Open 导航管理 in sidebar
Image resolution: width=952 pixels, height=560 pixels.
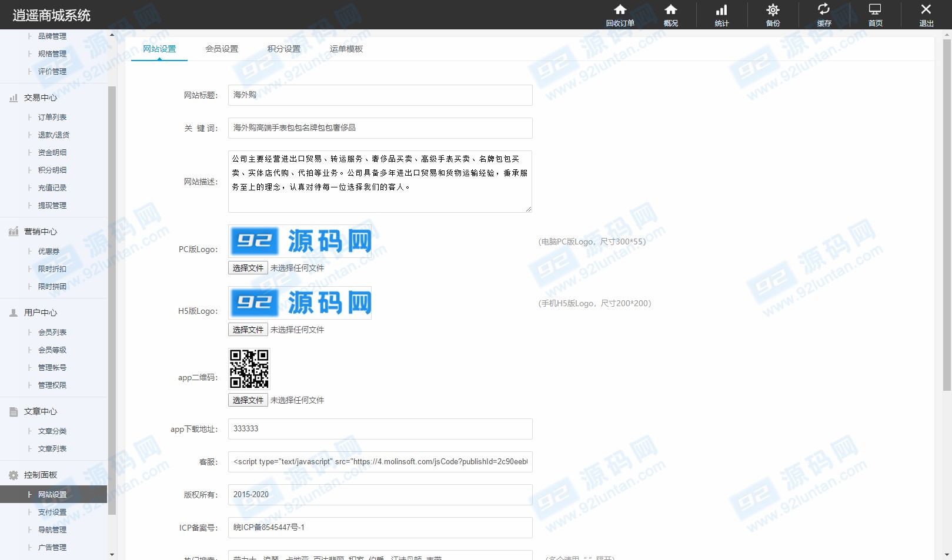pos(52,530)
